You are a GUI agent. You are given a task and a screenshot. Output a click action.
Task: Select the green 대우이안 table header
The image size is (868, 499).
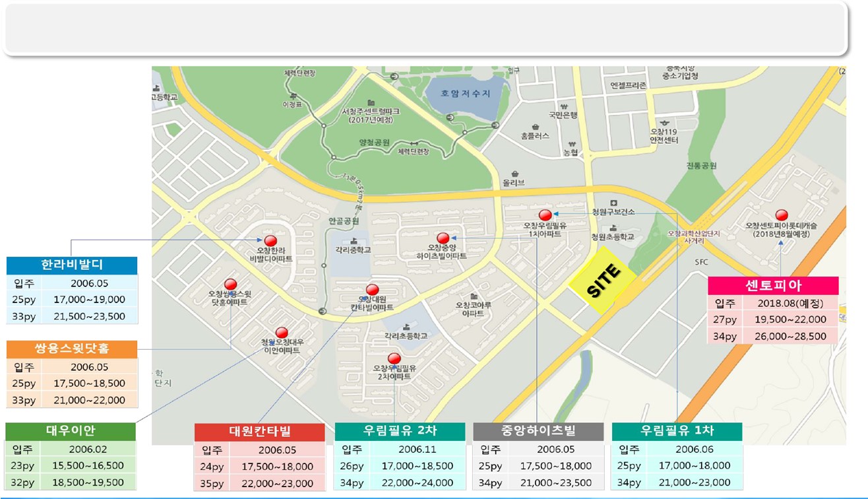click(x=71, y=431)
